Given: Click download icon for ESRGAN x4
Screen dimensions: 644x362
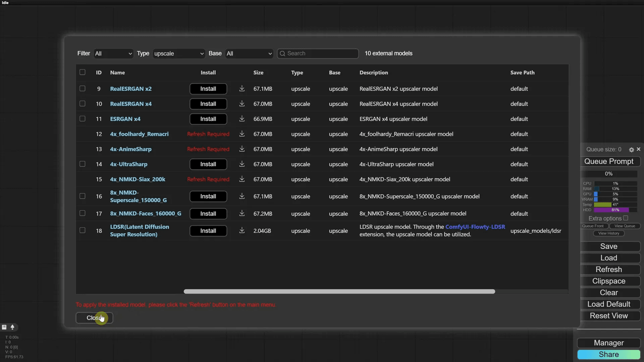Looking at the screenshot, I should [241, 119].
